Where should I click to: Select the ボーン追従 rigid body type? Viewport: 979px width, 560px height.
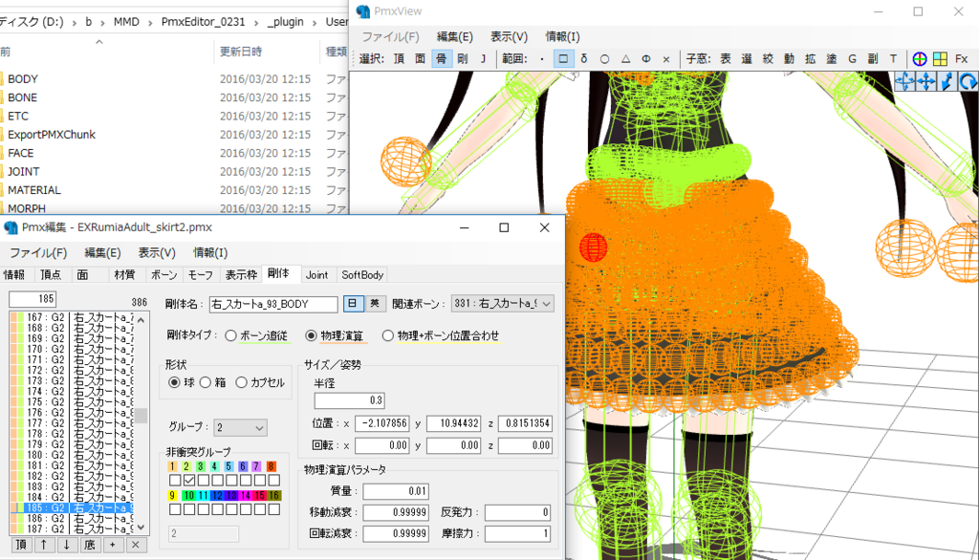tap(232, 335)
